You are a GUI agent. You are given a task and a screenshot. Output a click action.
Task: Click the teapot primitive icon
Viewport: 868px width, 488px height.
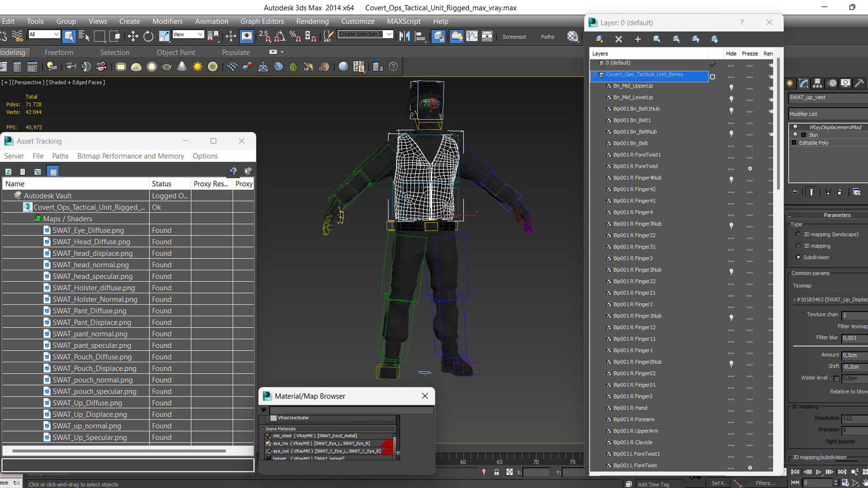coord(167,67)
